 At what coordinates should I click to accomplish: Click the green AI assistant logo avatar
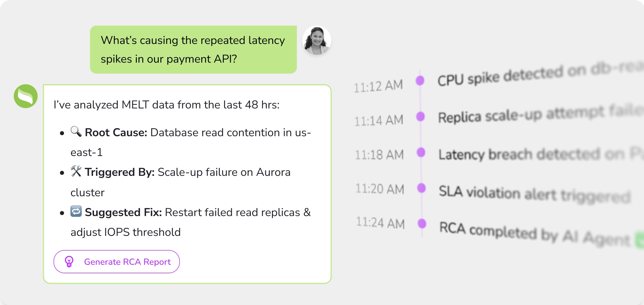[x=26, y=96]
